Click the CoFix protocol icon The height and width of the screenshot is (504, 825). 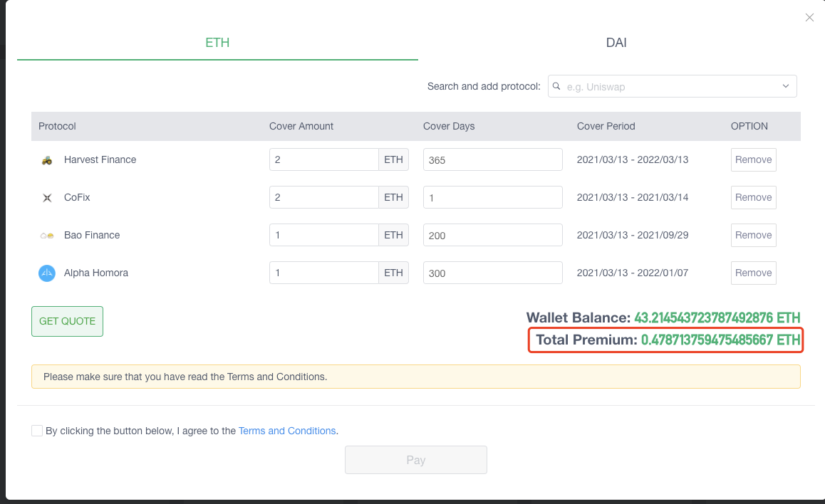[x=47, y=198]
